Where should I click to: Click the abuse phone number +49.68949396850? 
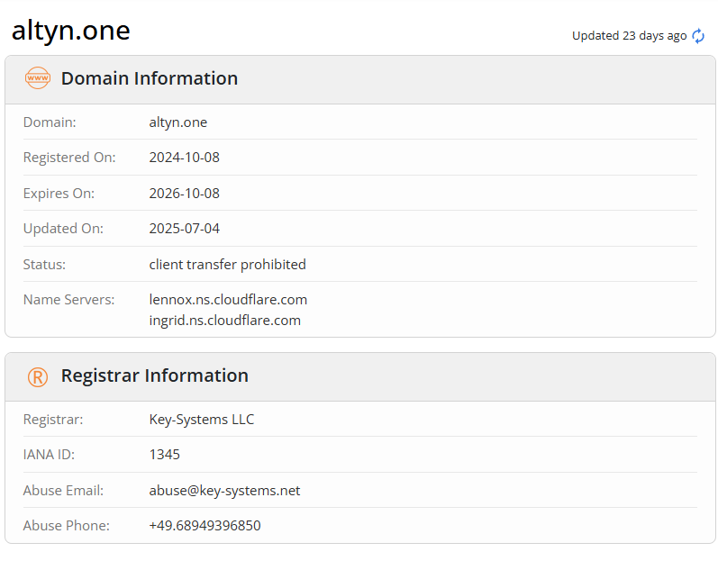[205, 526]
